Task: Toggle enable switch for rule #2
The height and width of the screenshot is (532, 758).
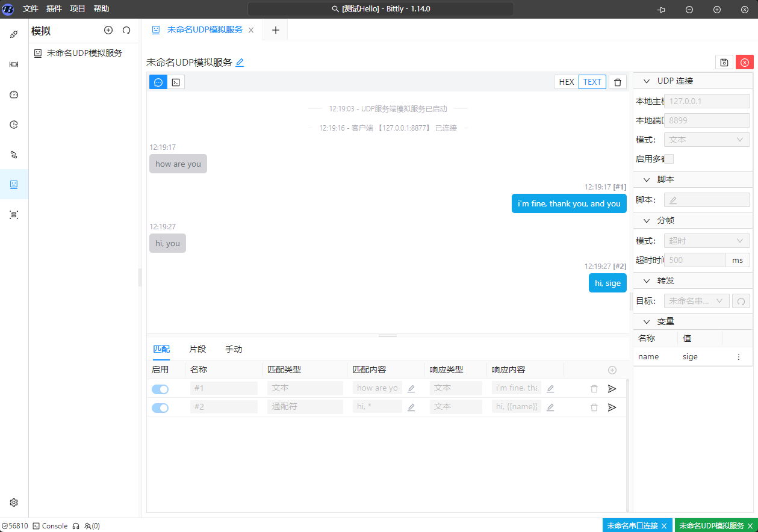Action: coord(160,408)
